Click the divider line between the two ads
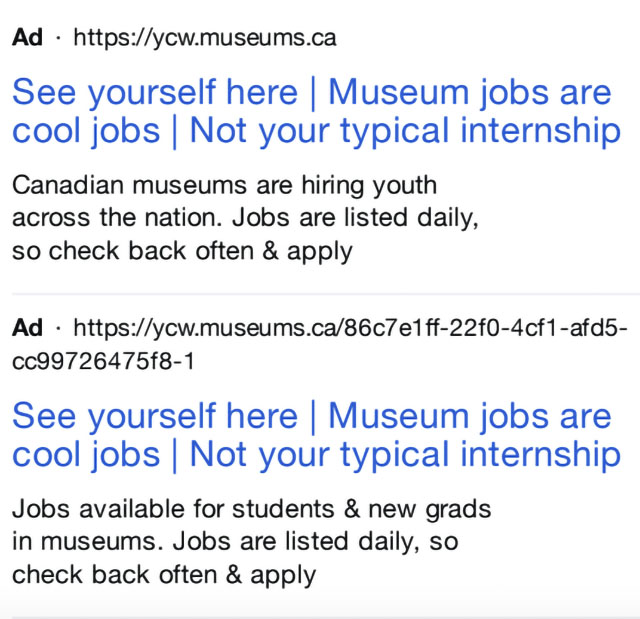640x619 pixels. (x=320, y=294)
